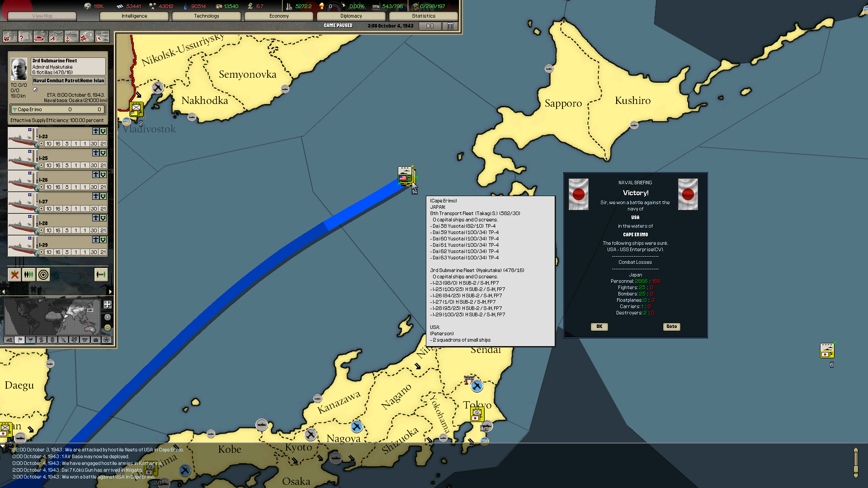Expand I-25 flotilla details
Screen dimensions: 868x488
[x=42, y=165]
